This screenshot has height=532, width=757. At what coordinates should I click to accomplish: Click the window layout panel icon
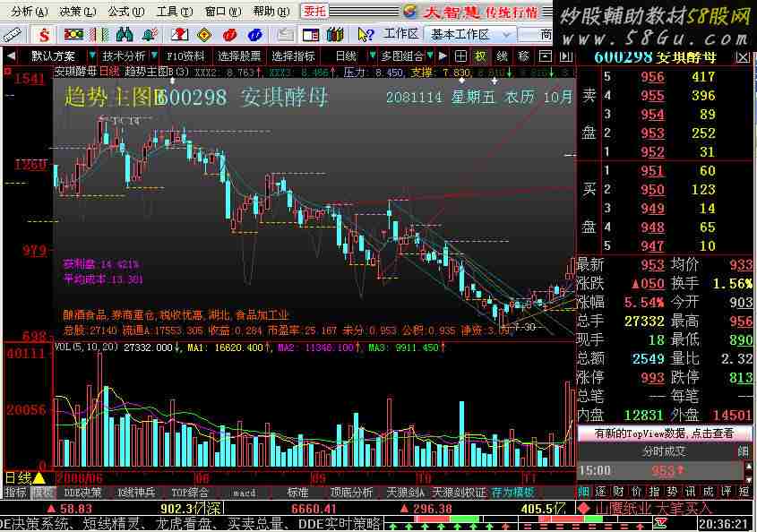pyautogui.click(x=311, y=35)
